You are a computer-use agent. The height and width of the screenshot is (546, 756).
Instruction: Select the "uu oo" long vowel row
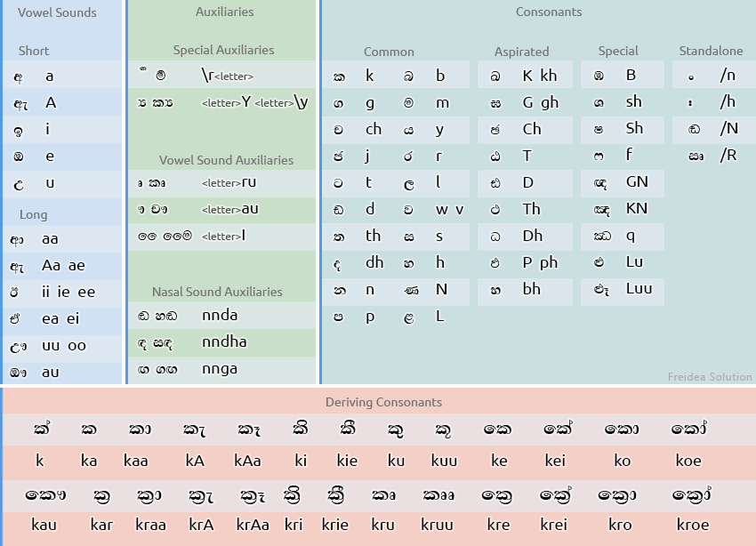pos(62,345)
